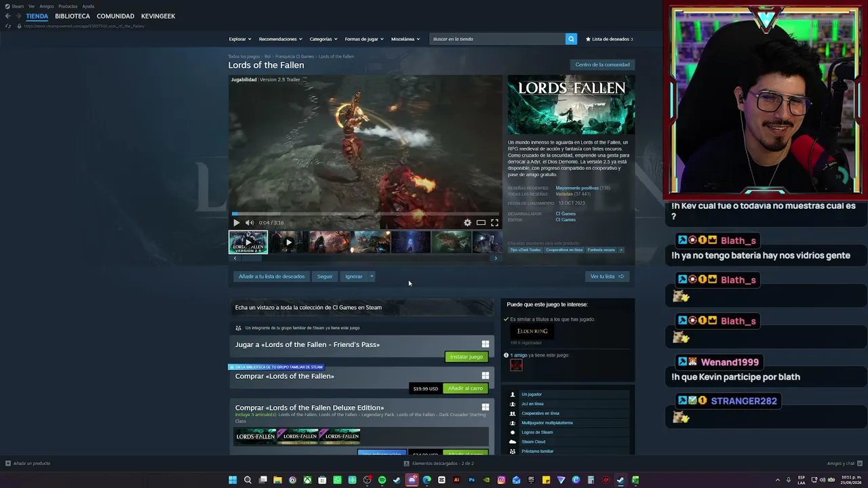Open Ver tu lista button
The width and height of the screenshot is (868, 488).
607,277
